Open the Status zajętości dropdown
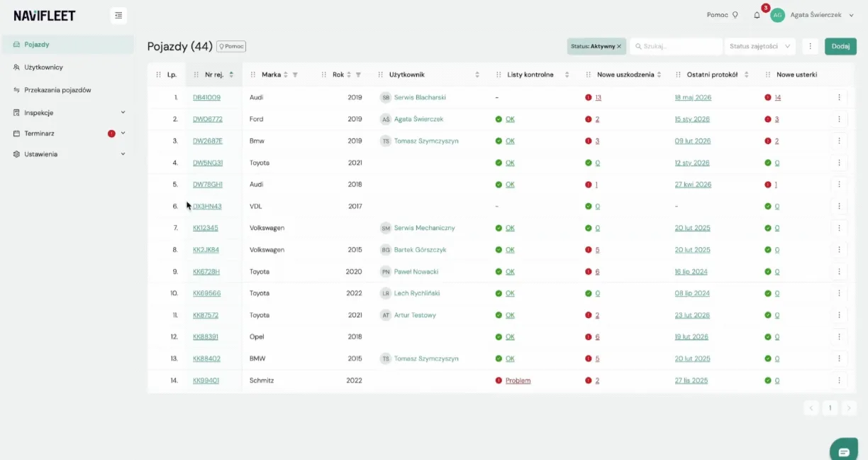 [x=759, y=46]
